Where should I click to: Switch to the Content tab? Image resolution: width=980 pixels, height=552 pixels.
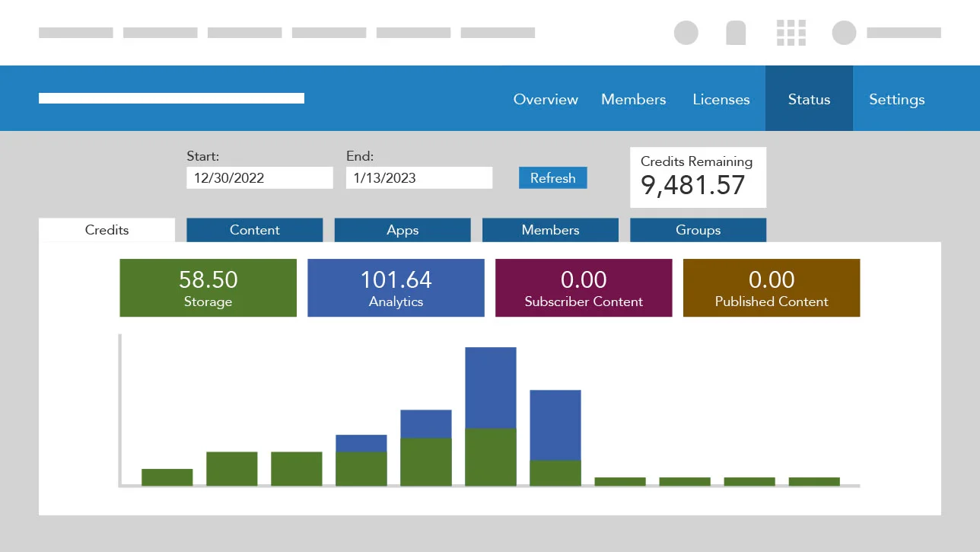pos(254,230)
